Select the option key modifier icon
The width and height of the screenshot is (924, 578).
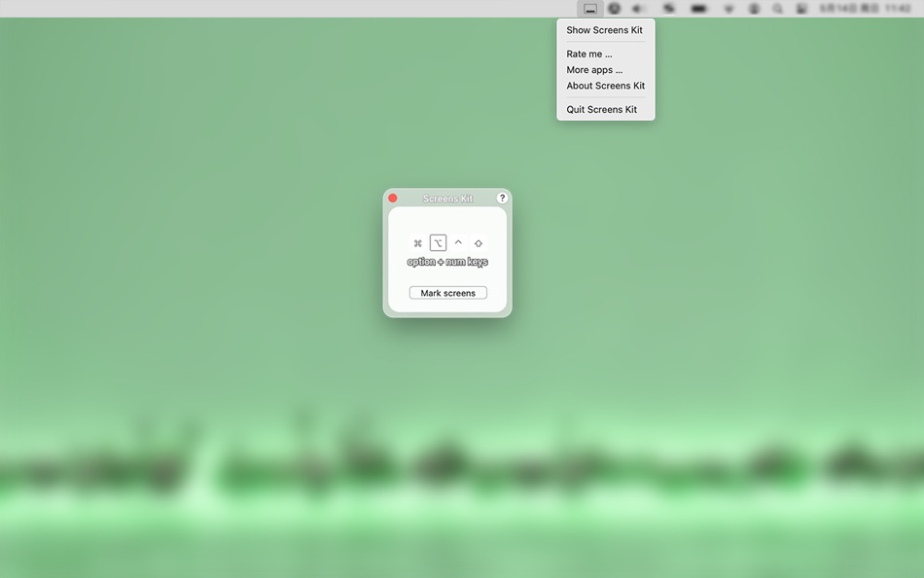[438, 243]
